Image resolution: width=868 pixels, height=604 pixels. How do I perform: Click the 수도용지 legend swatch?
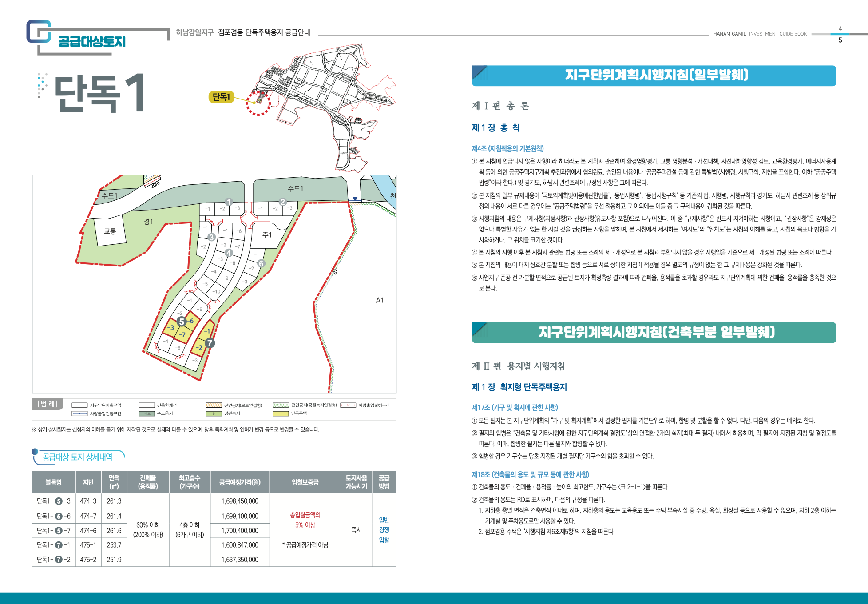(147, 413)
